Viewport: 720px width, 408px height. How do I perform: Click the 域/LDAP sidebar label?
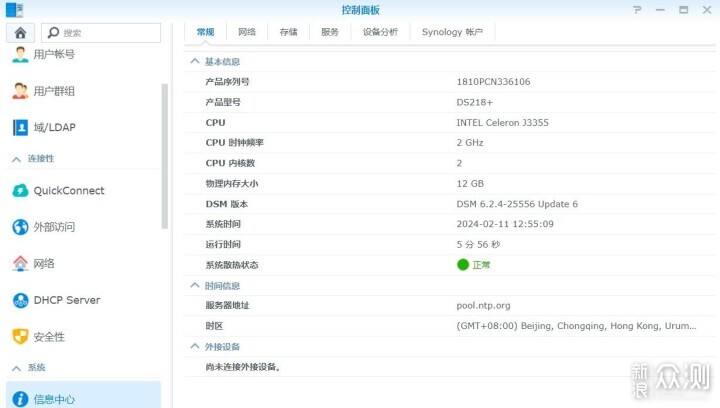(x=55, y=127)
